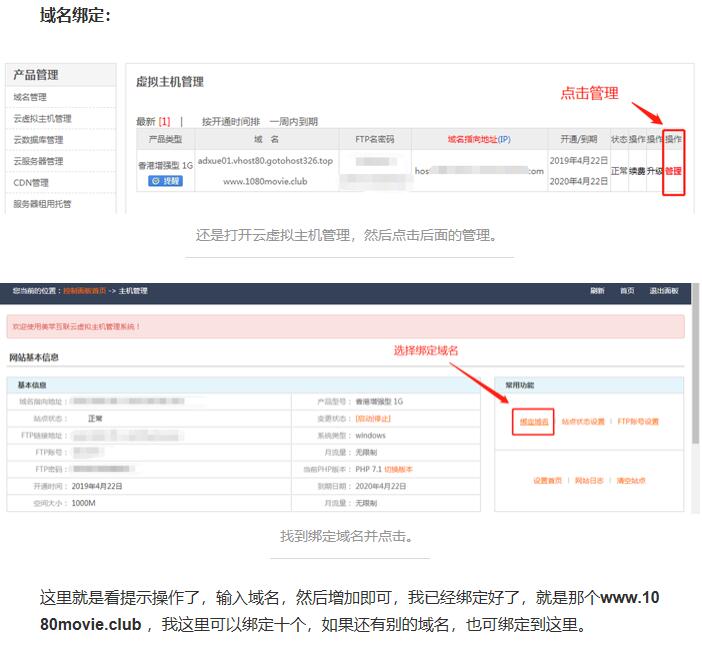Viewport: 702px width, 650px height.
Task: Click 设置首页 link
Action: coord(547,481)
